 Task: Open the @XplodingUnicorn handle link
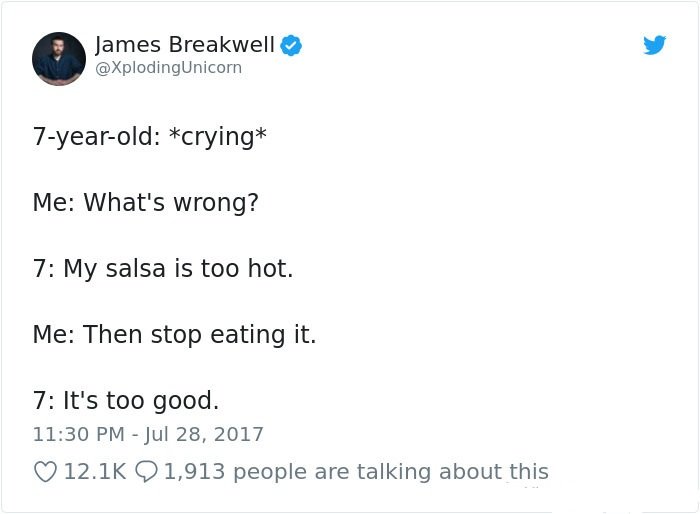click(168, 67)
